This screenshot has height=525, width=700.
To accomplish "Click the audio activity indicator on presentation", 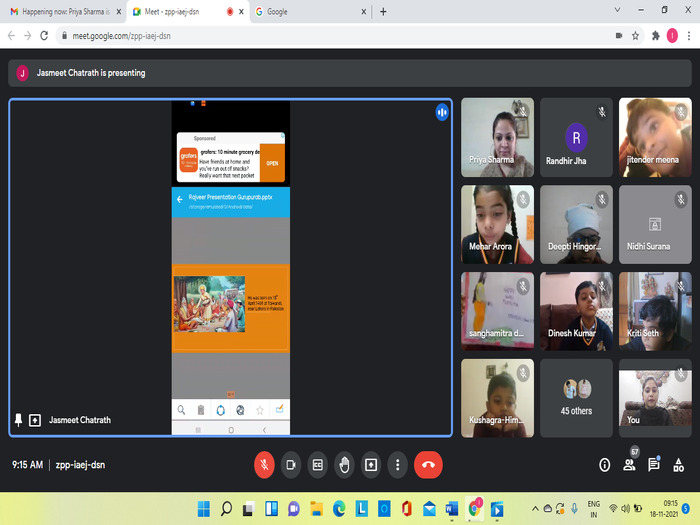I will point(442,112).
